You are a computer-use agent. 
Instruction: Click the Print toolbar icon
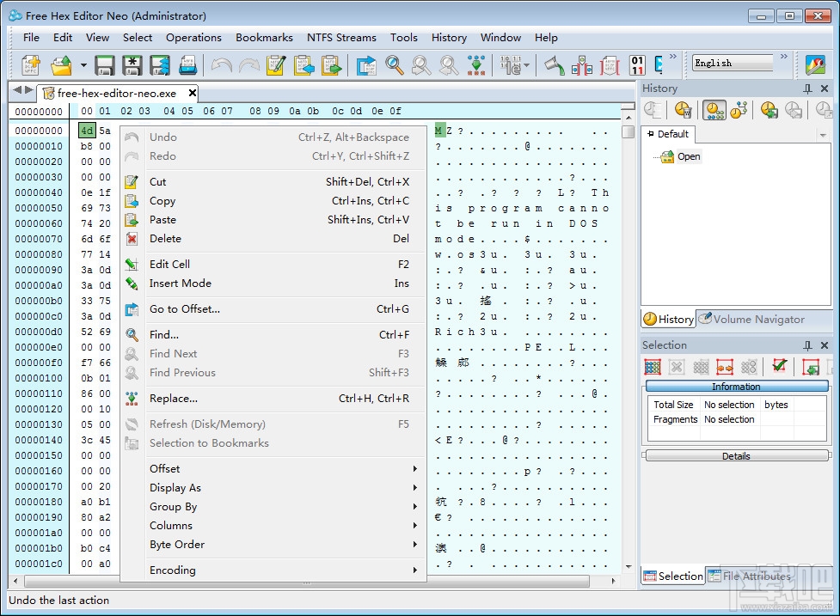pos(187,65)
